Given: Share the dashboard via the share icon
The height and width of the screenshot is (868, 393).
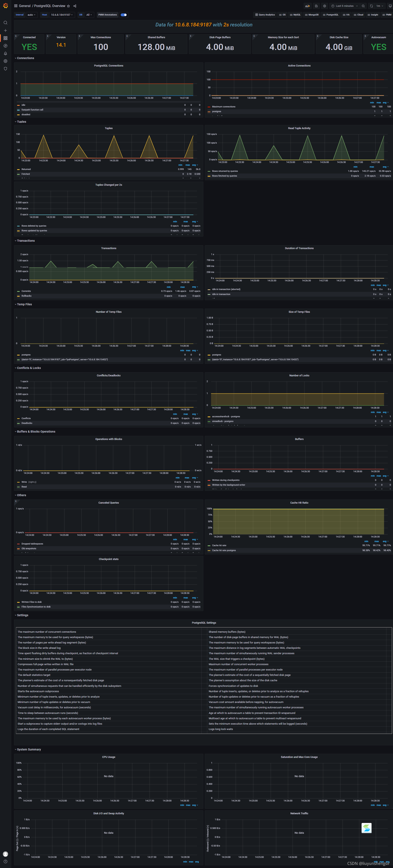Looking at the screenshot, I should [74, 6].
